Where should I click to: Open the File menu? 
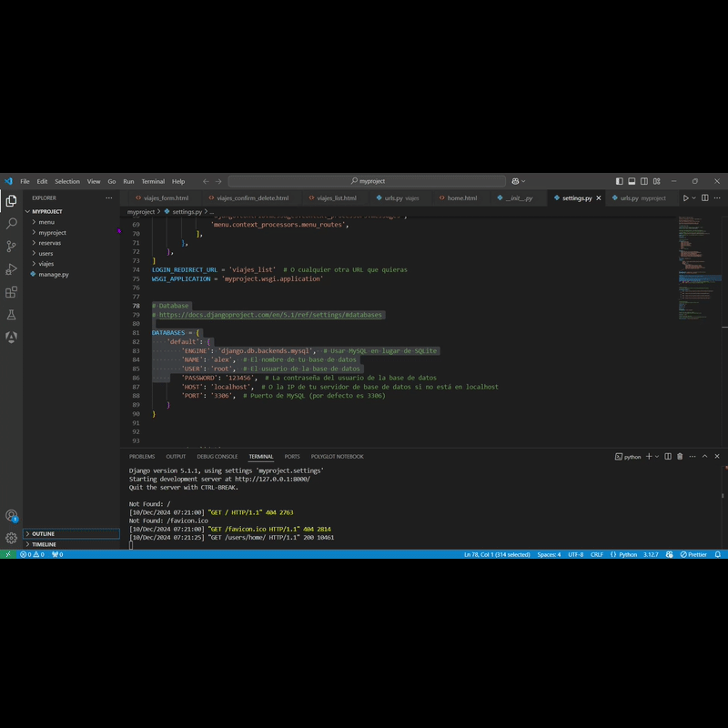point(25,181)
